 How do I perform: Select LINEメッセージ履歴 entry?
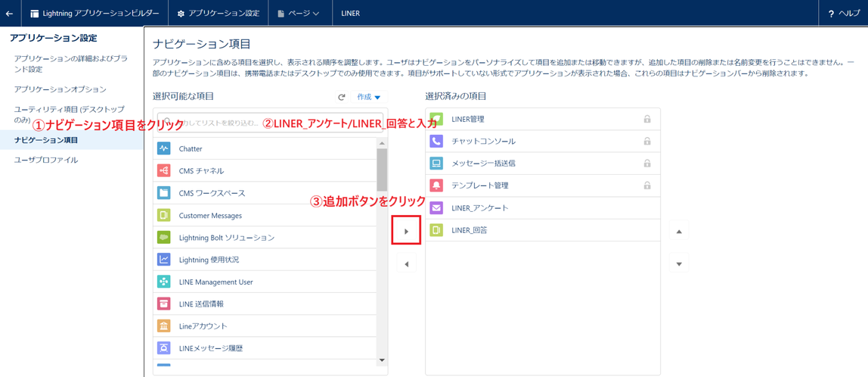pos(211,348)
